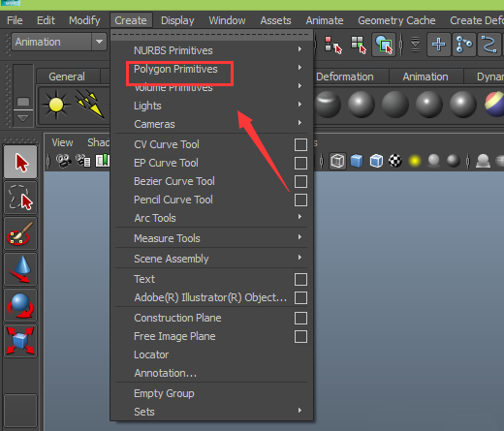Open the Window menu
Screen dimensions: 504x431
(x=227, y=20)
